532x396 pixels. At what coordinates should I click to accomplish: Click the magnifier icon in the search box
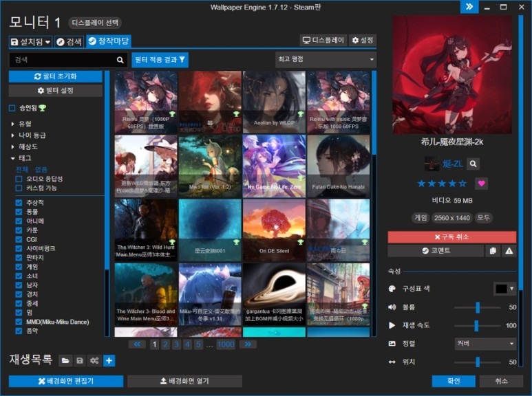120,60
